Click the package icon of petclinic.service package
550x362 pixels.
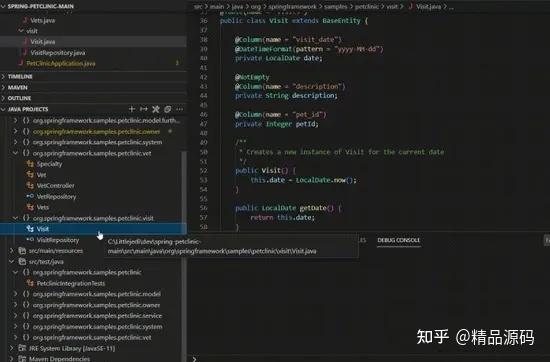point(26,315)
